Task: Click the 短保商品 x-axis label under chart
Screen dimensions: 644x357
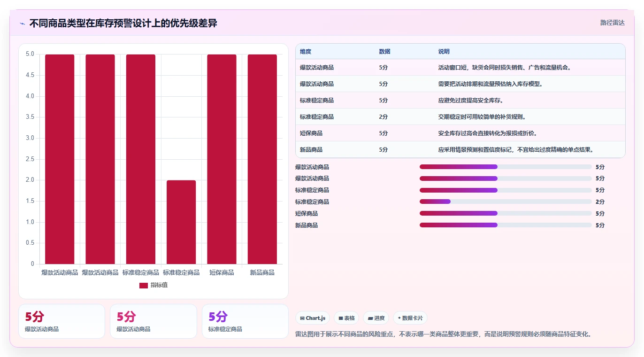Action: pos(222,272)
